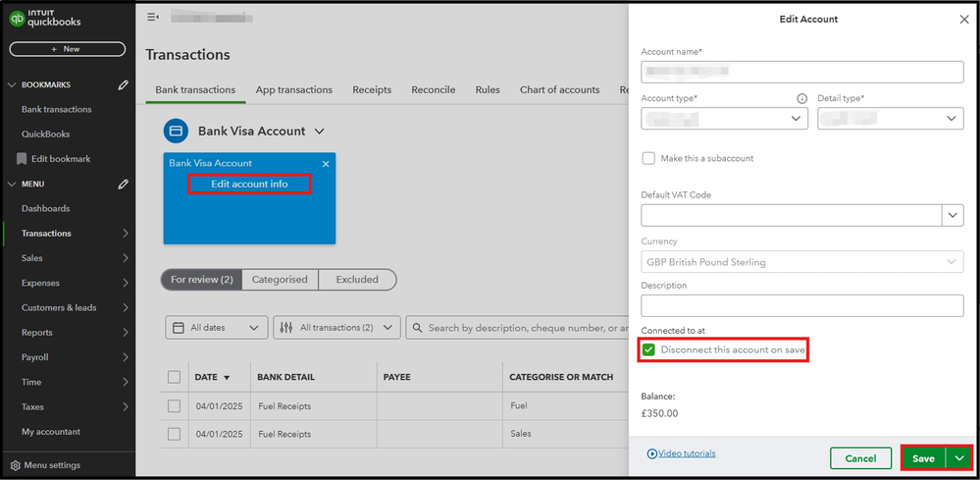Image resolution: width=980 pixels, height=480 pixels.
Task: Click the CATEGORISE OR MATCH column header
Action: tap(561, 378)
